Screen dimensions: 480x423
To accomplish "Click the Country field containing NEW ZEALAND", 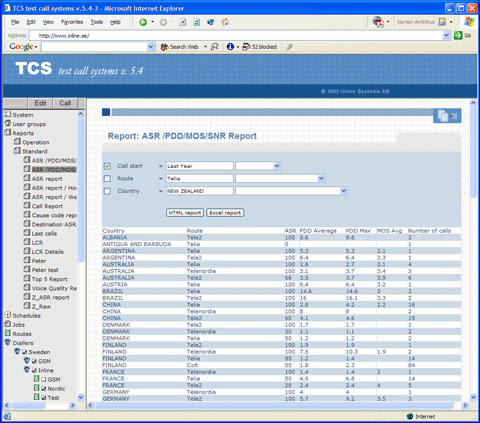I will click(199, 191).
